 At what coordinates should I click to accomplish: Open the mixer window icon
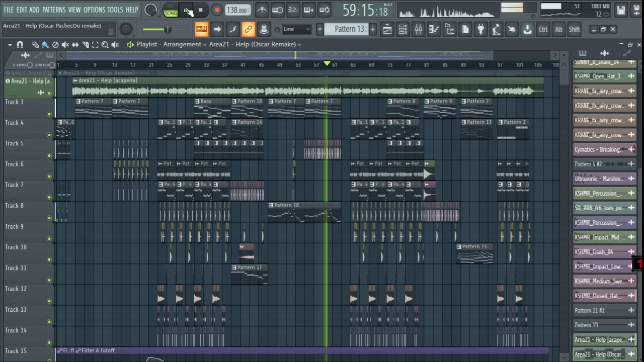tap(418, 30)
